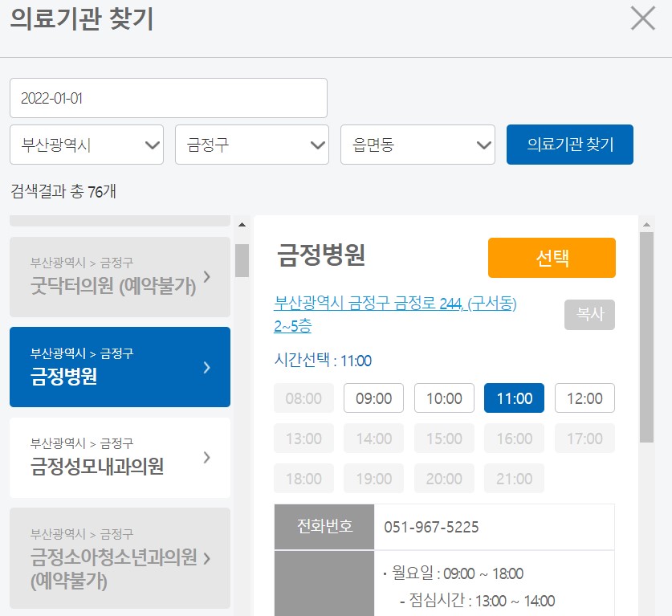Image resolution: width=672 pixels, height=616 pixels.
Task: Click chevron arrow on 금정병원 card
Action: [x=207, y=367]
